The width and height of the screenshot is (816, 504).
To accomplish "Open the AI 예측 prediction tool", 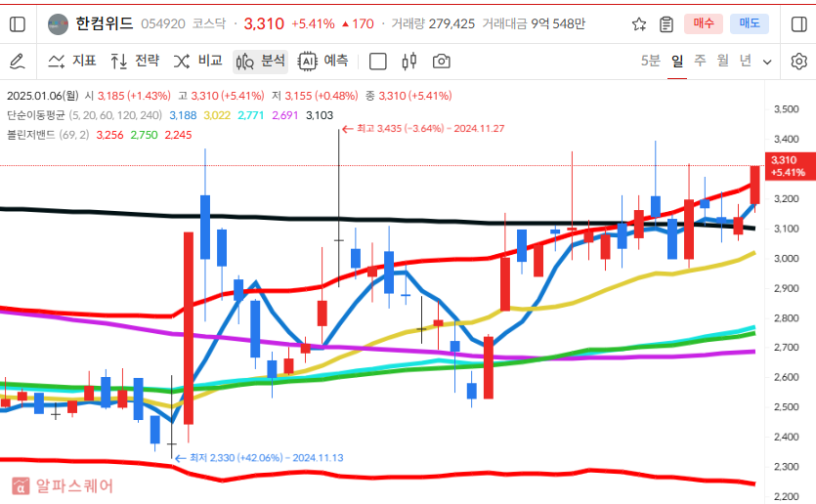I will [322, 62].
